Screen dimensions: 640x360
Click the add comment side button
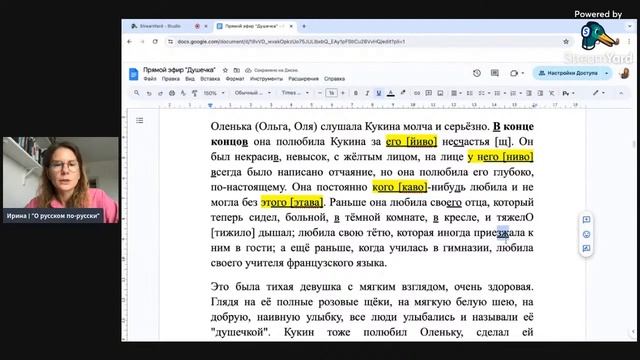586,220
